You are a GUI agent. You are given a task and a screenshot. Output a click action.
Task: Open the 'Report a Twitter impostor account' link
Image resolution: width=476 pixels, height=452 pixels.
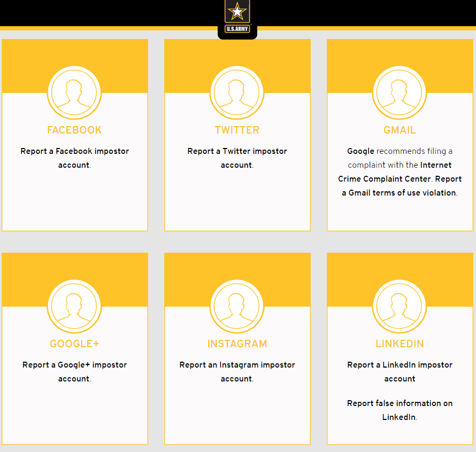coord(237,158)
